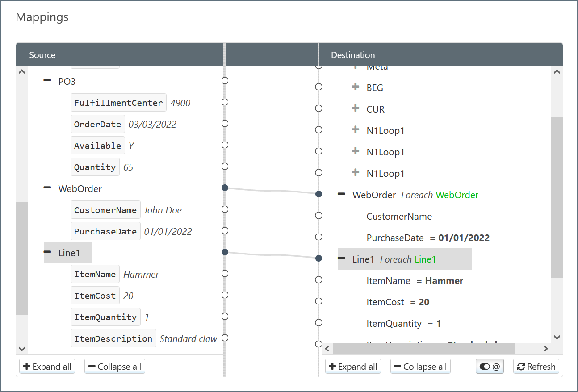Screen dimensions: 578x392
Task: Collapse the destination Line1 node
Action: [341, 259]
